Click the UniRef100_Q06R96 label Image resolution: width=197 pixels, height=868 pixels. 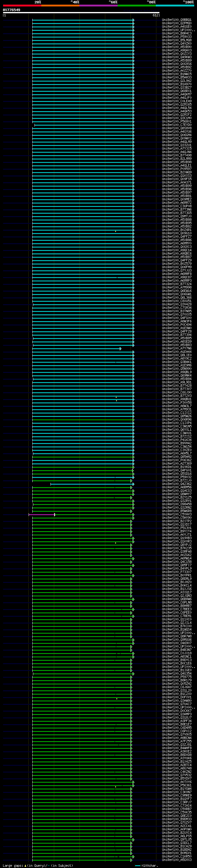(x=177, y=419)
